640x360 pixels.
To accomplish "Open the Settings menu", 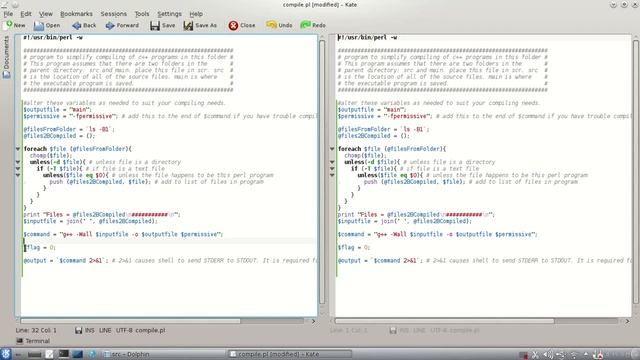I will pos(169,14).
